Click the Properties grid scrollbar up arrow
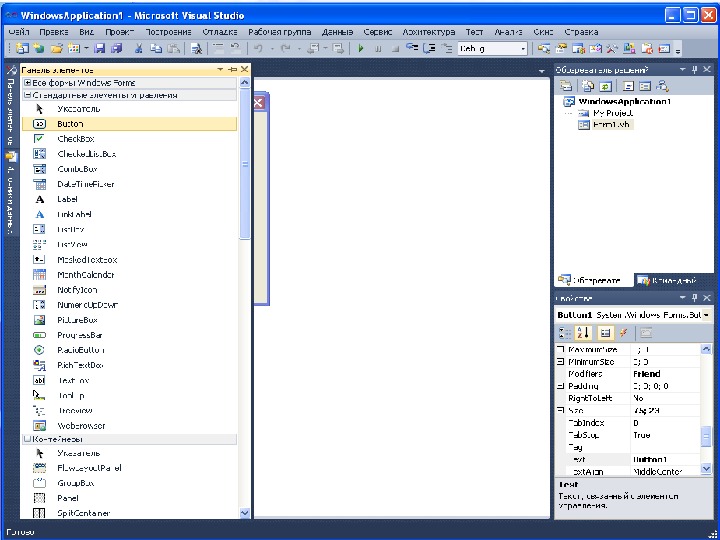Image resolution: width=720 pixels, height=540 pixels. click(x=706, y=349)
